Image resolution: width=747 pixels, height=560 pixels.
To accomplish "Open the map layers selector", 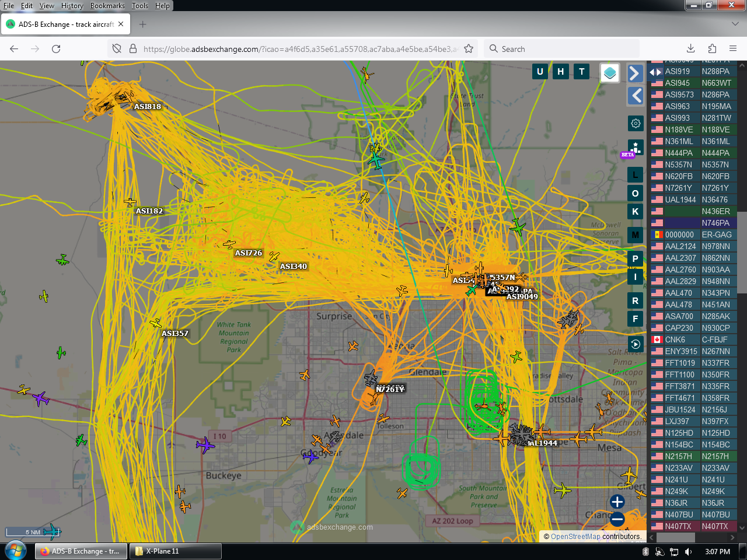I will coord(610,73).
